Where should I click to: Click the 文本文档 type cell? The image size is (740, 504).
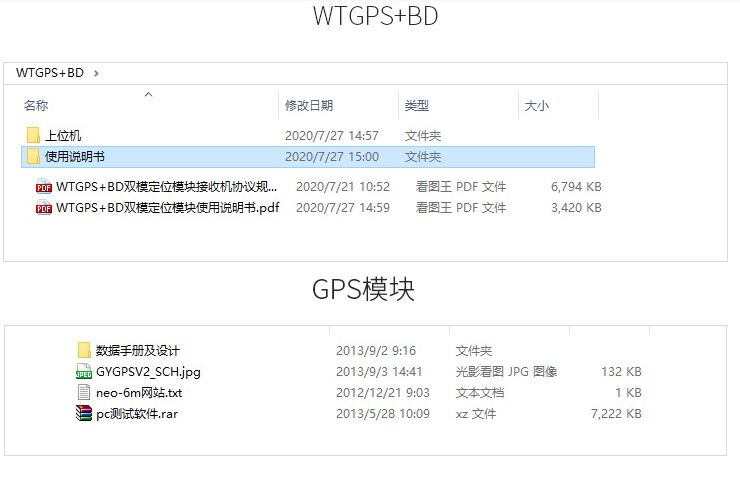480,393
